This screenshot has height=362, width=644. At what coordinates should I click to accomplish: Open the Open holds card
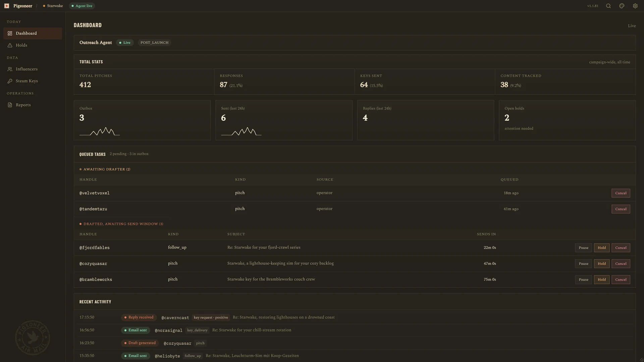point(567,120)
